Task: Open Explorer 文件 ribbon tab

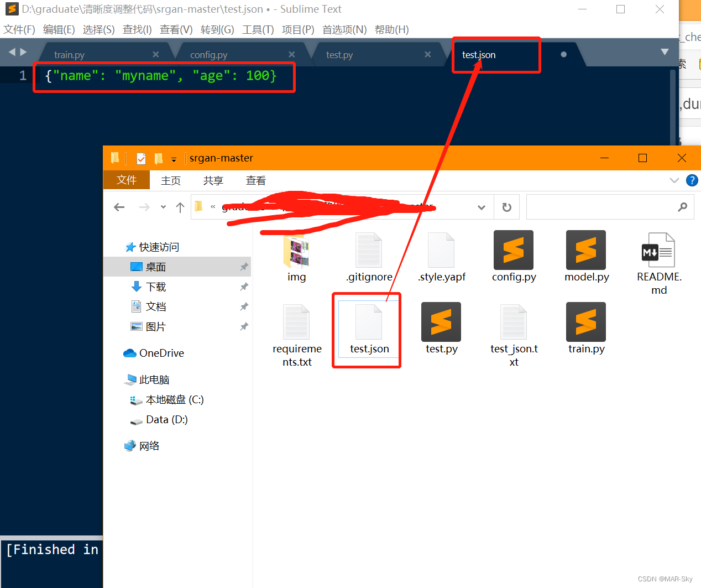Action: pos(127,180)
